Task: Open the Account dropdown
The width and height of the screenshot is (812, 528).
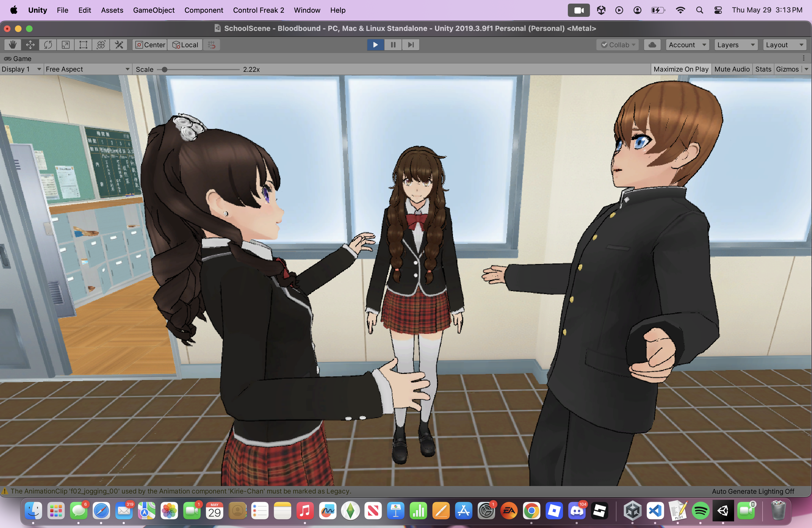Action: 687,45
